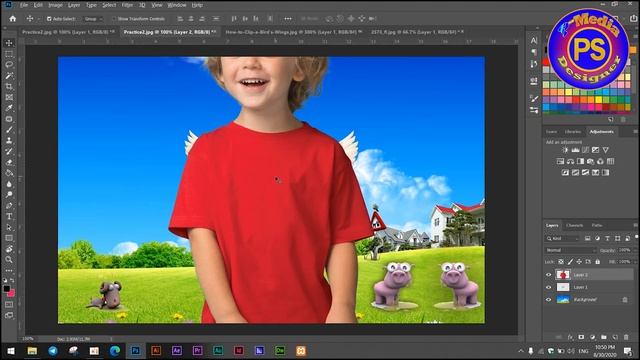
Task: Select the Brush tool
Action: [9, 130]
